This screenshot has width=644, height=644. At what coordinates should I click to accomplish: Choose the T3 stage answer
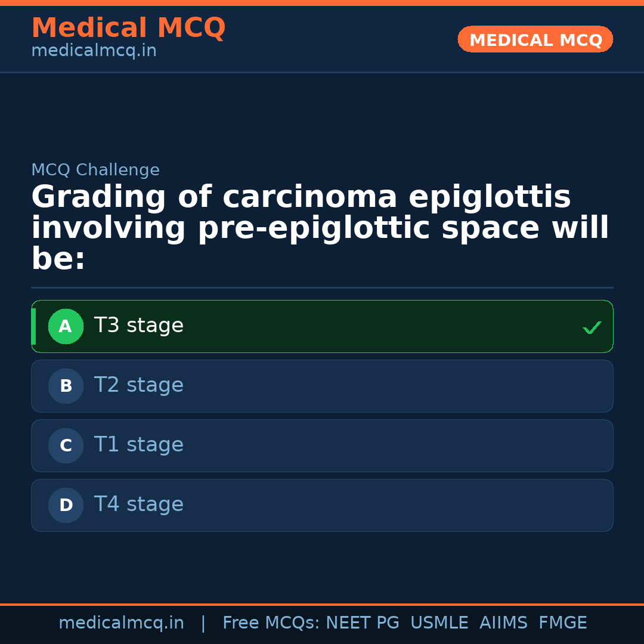pyautogui.click(x=139, y=326)
